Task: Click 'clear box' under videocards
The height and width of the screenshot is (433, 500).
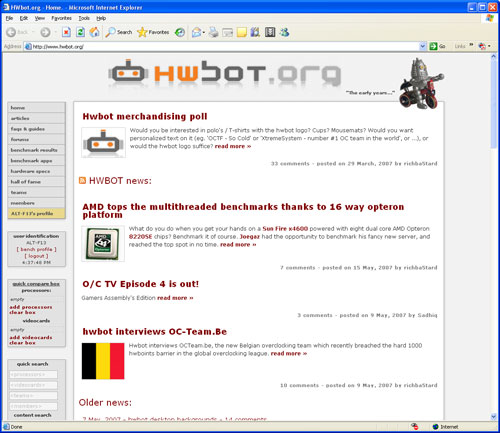Action: click(x=22, y=343)
